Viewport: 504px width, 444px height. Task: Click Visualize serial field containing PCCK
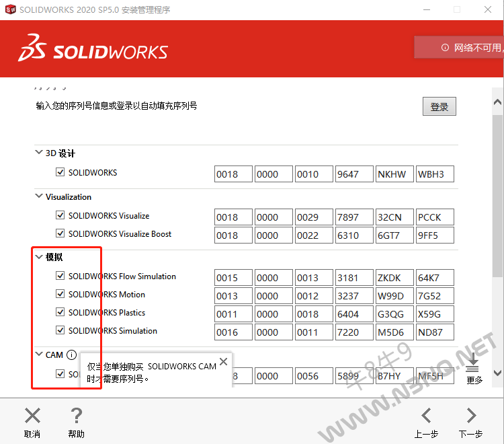pyautogui.click(x=435, y=217)
